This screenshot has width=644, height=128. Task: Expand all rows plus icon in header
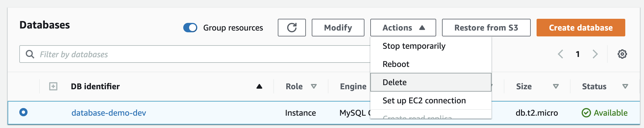pyautogui.click(x=53, y=86)
